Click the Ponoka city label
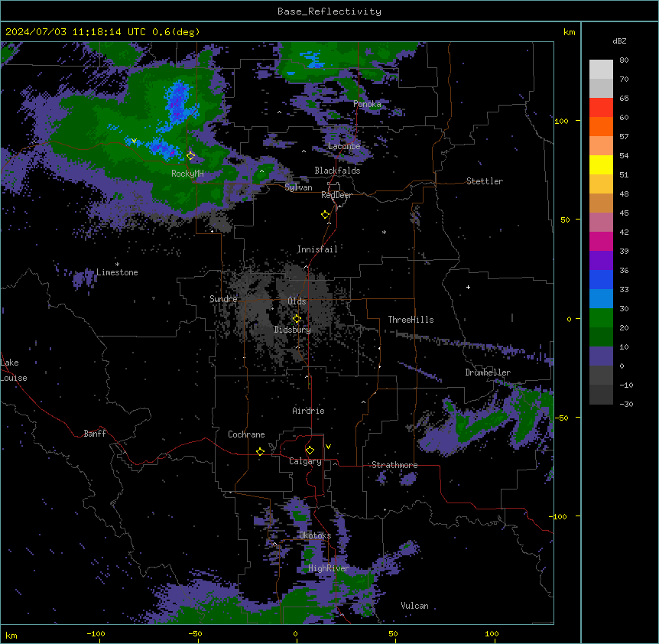Image resolution: width=659 pixels, height=644 pixels. click(367, 104)
